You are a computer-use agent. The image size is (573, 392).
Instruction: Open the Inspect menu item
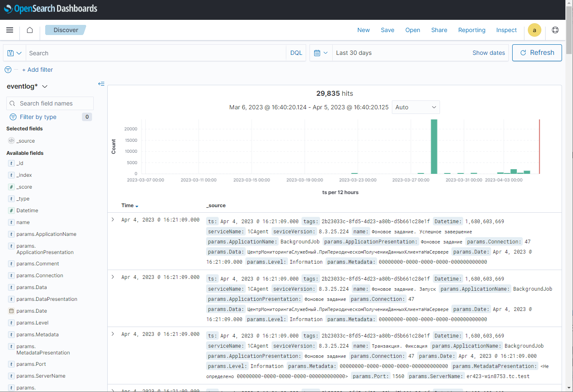506,30
